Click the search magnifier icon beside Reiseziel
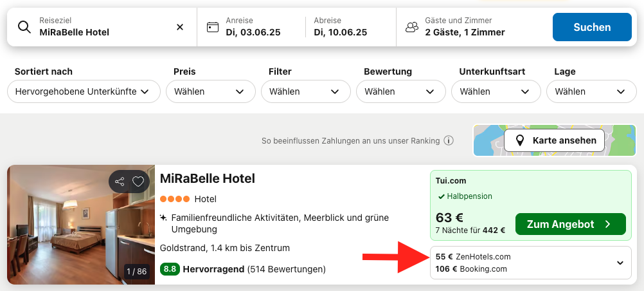The image size is (644, 291). tap(24, 27)
